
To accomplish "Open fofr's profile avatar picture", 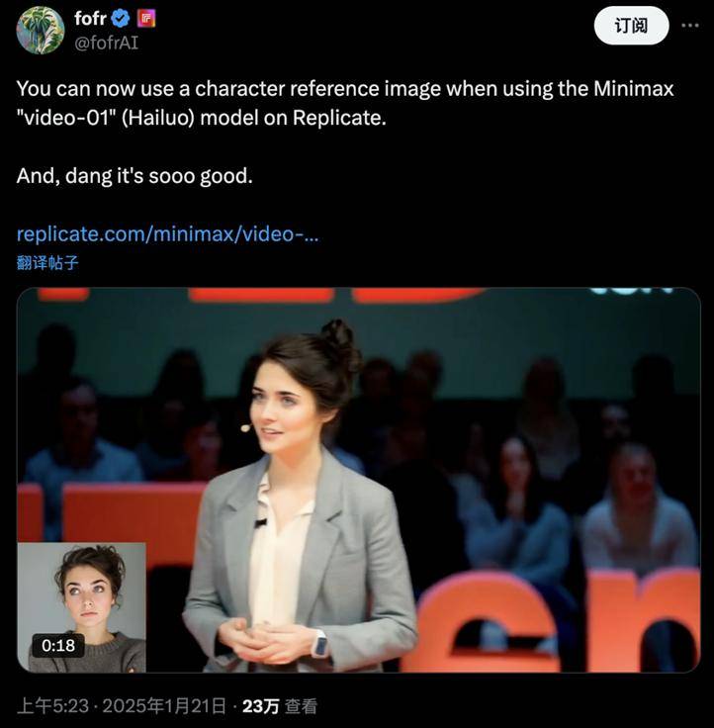I will pyautogui.click(x=40, y=31).
